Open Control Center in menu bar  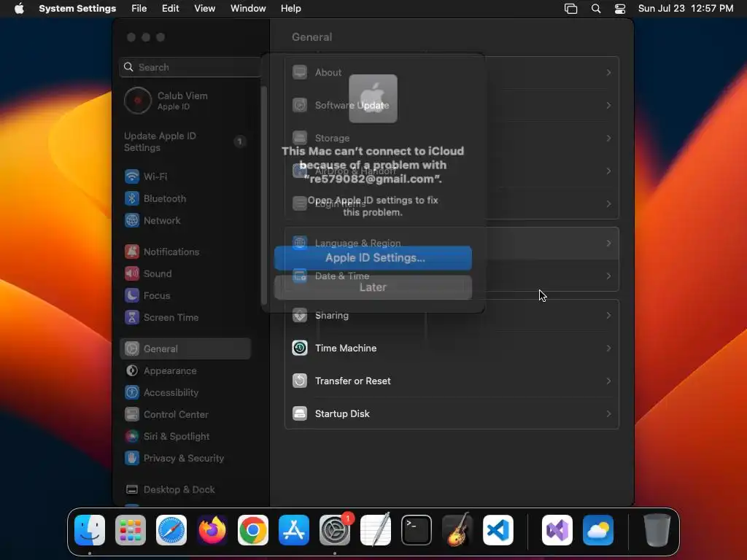pos(620,9)
